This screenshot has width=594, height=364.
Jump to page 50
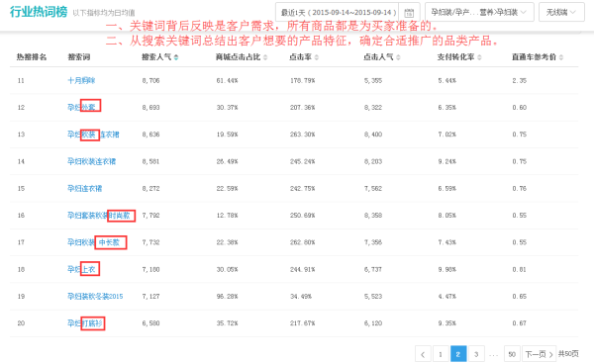point(512,354)
